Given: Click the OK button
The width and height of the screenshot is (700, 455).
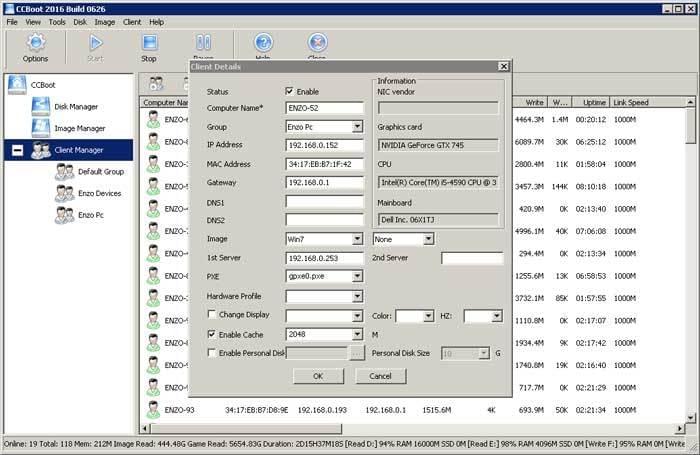Looking at the screenshot, I should 317,376.
